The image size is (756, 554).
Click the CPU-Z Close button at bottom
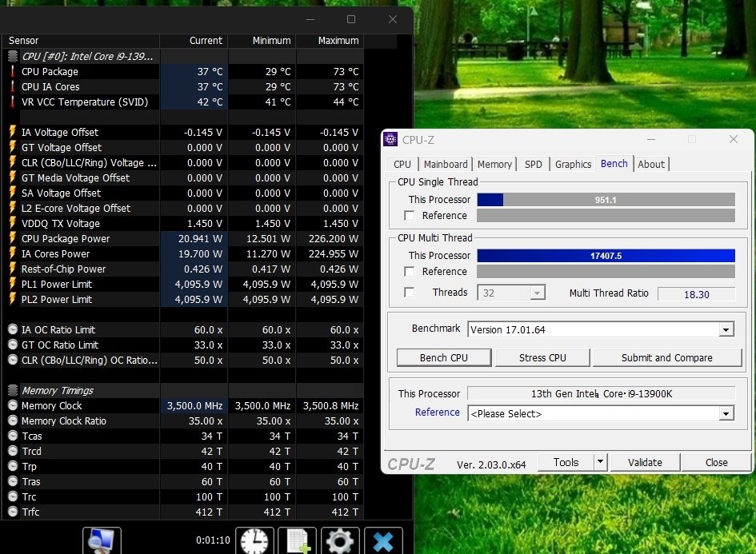[x=717, y=463]
